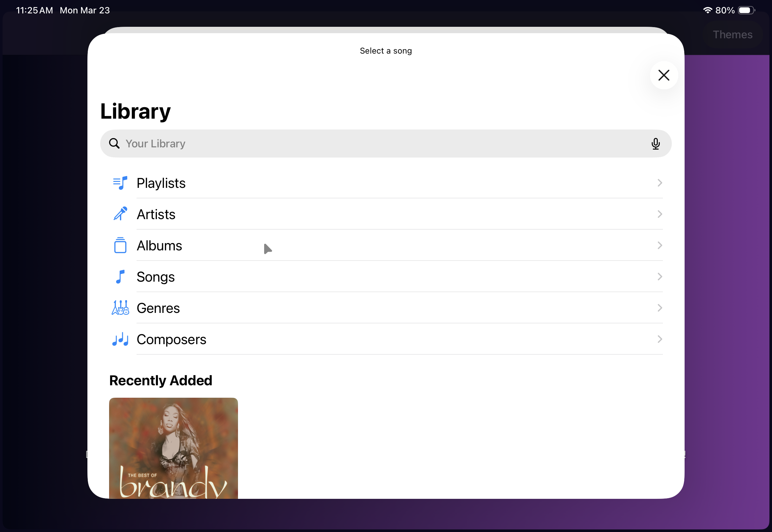Open the Themes button
The image size is (772, 532).
732,35
